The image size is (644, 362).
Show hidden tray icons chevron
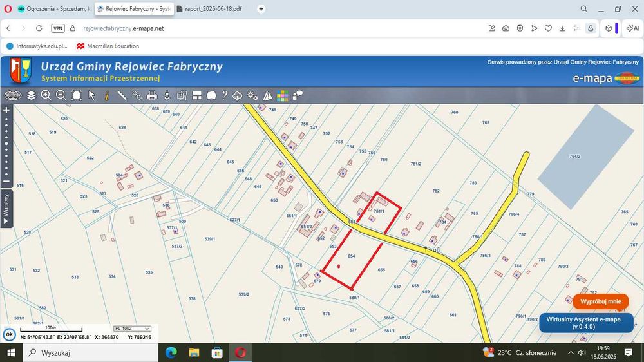point(571,352)
